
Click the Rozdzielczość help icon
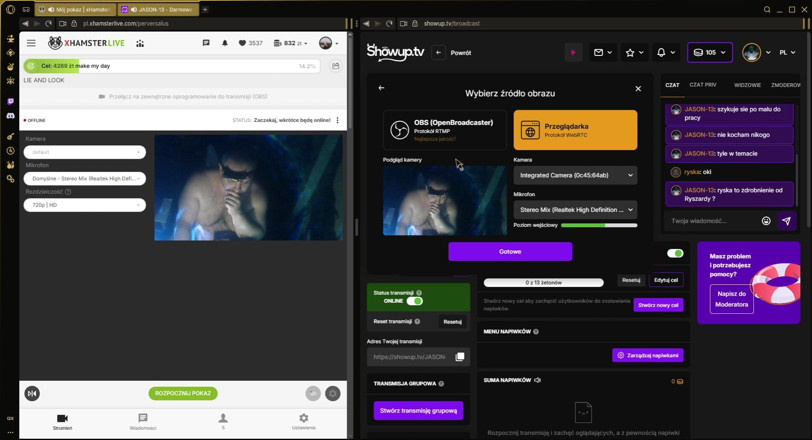point(68,192)
